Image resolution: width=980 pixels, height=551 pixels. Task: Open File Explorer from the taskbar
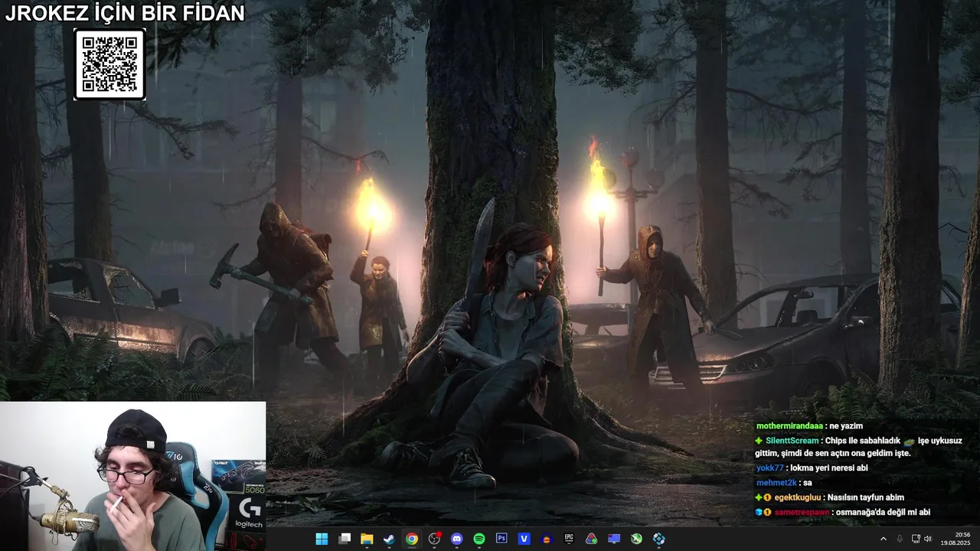point(367,539)
